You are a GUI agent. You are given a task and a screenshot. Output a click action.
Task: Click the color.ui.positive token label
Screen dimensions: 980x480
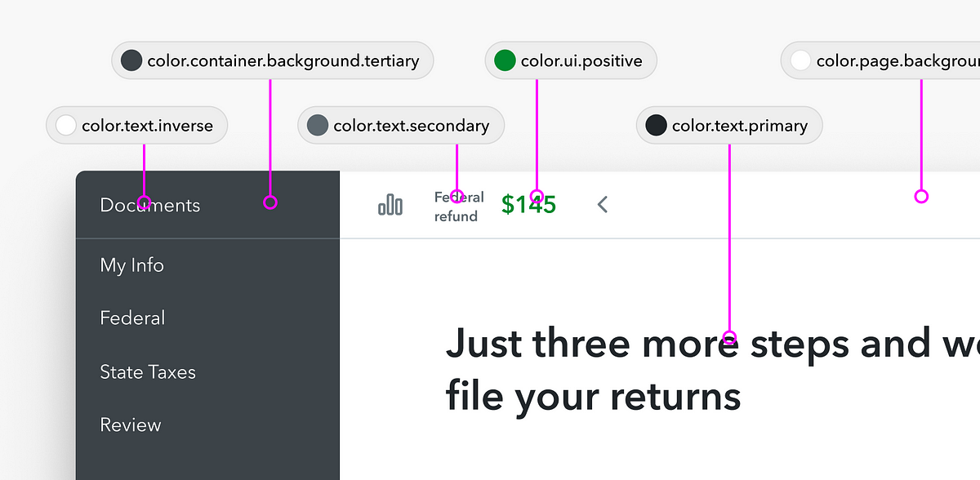coord(581,60)
